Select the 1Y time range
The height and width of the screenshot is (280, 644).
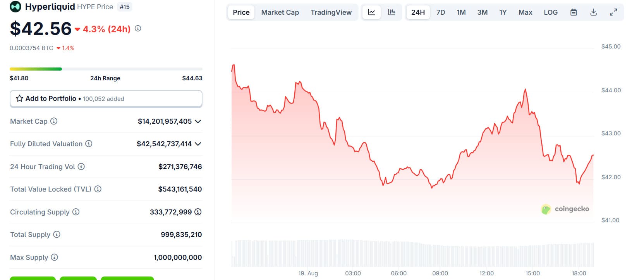click(x=503, y=12)
